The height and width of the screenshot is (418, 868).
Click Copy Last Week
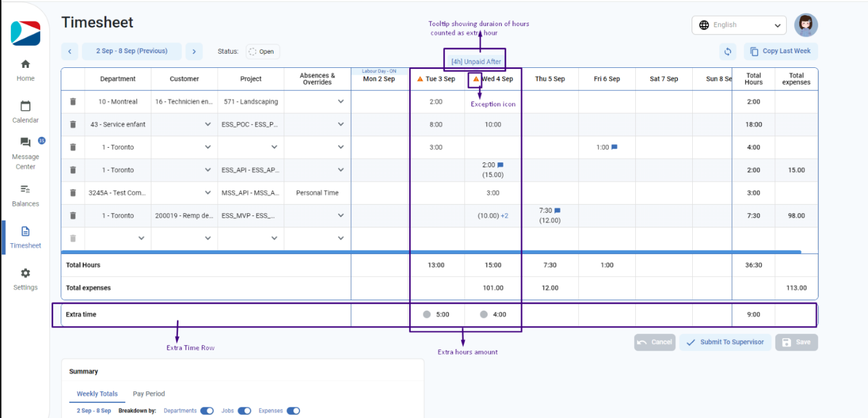point(780,51)
